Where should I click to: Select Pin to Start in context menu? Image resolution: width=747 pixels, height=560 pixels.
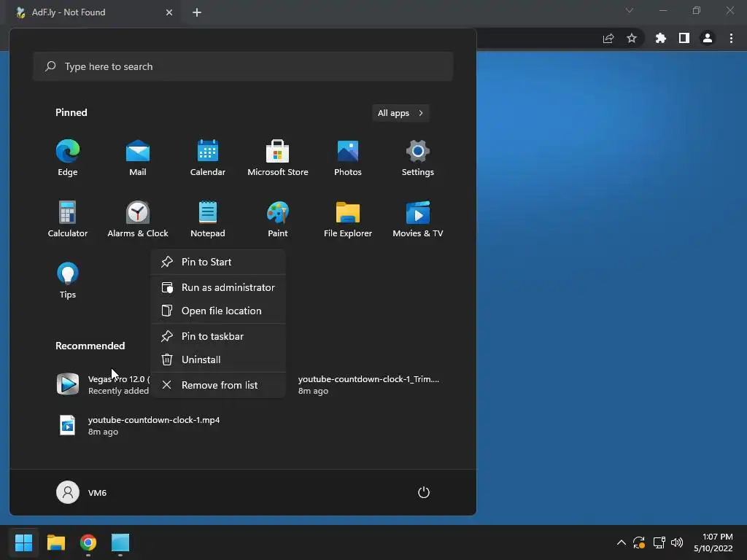[218, 262]
